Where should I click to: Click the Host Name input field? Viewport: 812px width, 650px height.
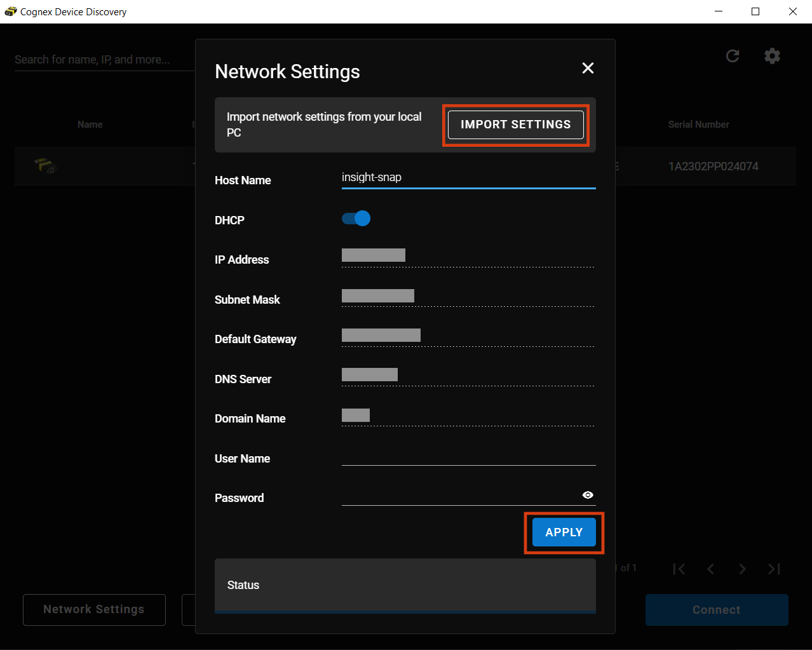pyautogui.click(x=468, y=177)
